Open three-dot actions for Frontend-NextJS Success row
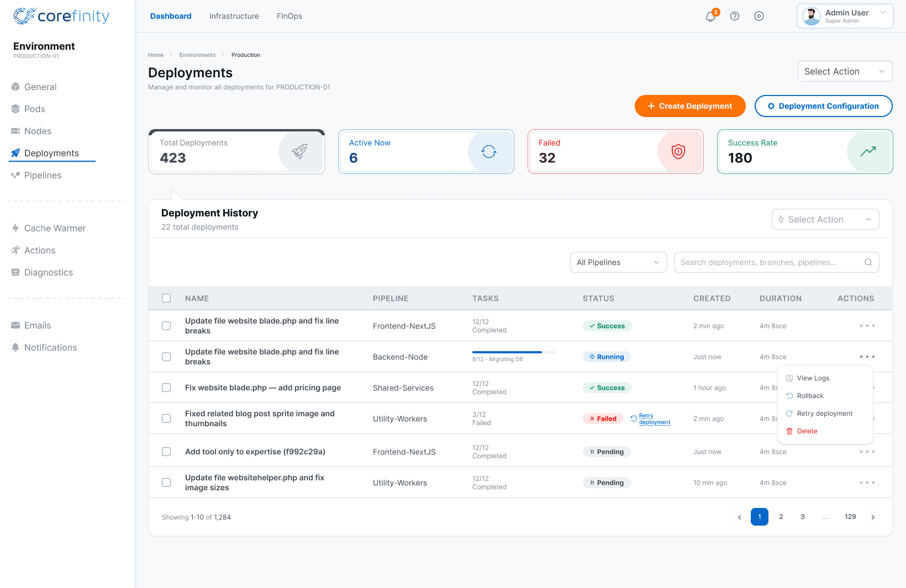The height and width of the screenshot is (588, 906). [867, 326]
